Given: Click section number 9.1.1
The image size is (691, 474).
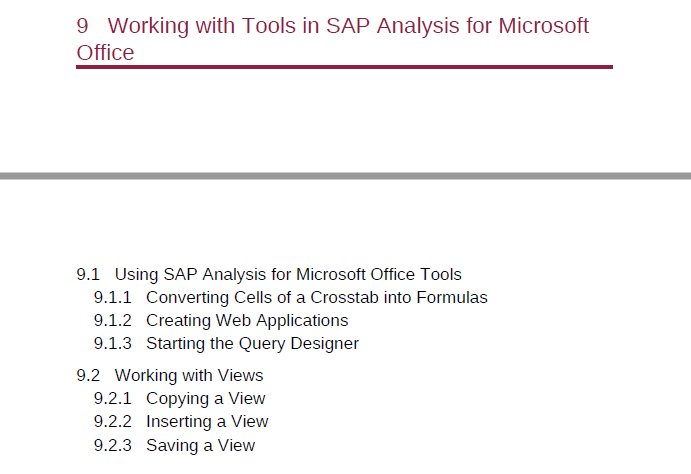Looking at the screenshot, I should [113, 297].
